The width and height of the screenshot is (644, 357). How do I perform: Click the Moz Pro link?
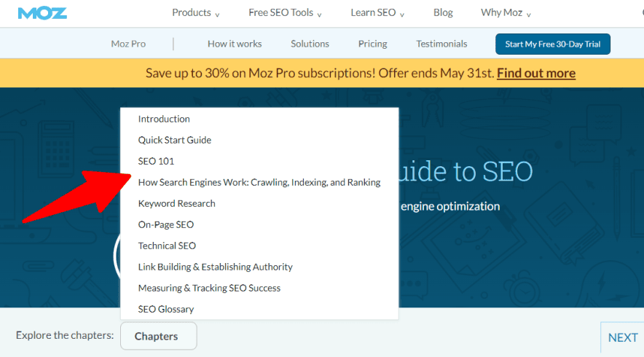(128, 44)
